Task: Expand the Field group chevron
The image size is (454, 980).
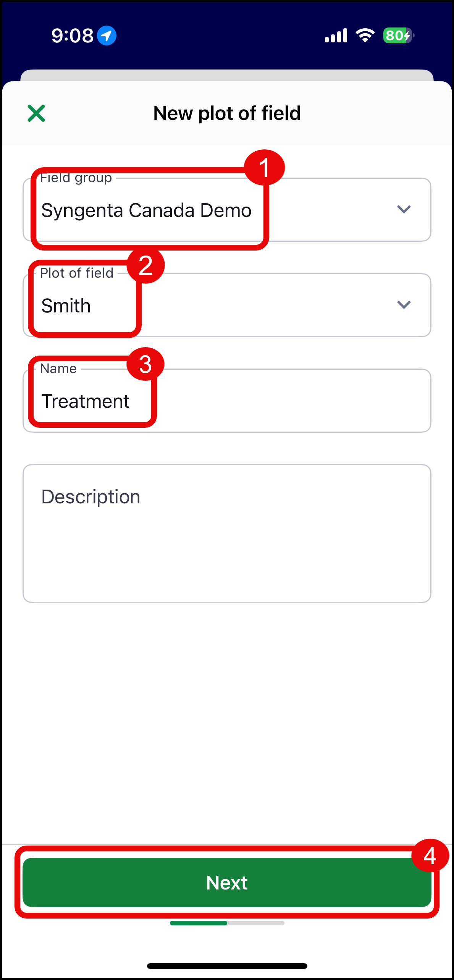Action: [404, 209]
